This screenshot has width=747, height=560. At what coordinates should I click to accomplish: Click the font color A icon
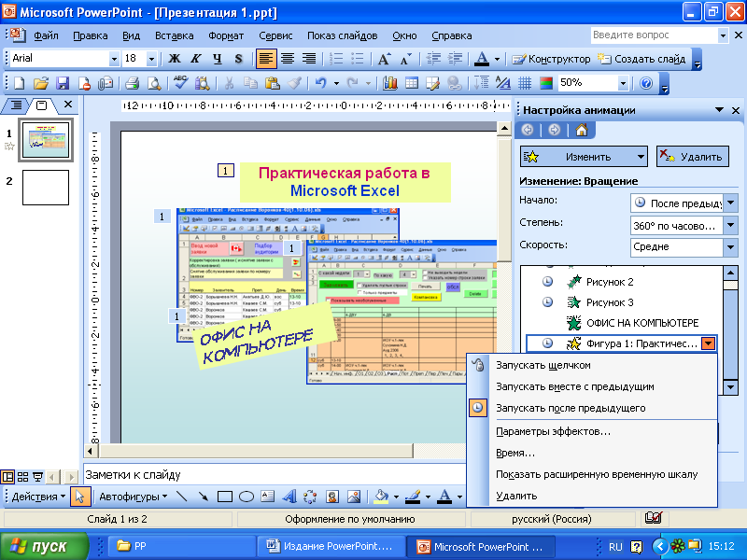482,59
